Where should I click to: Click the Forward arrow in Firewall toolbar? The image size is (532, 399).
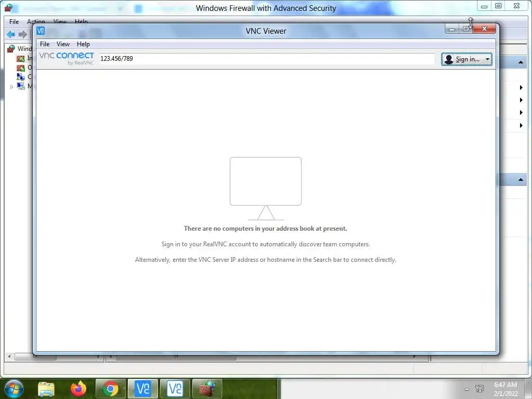coord(23,34)
